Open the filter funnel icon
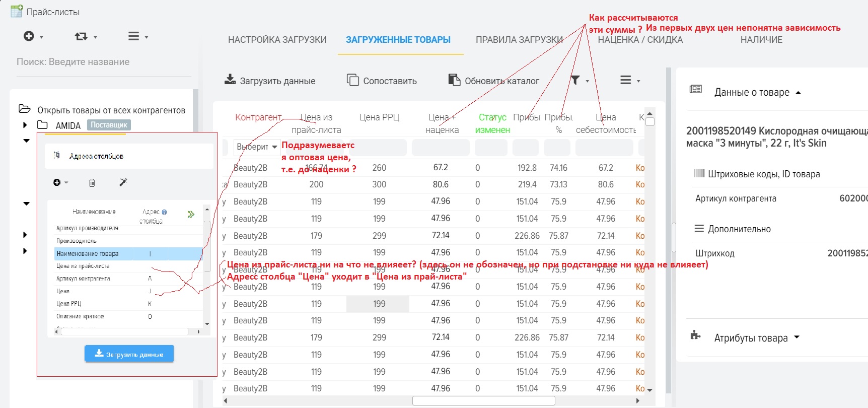868x408 pixels. [x=575, y=80]
